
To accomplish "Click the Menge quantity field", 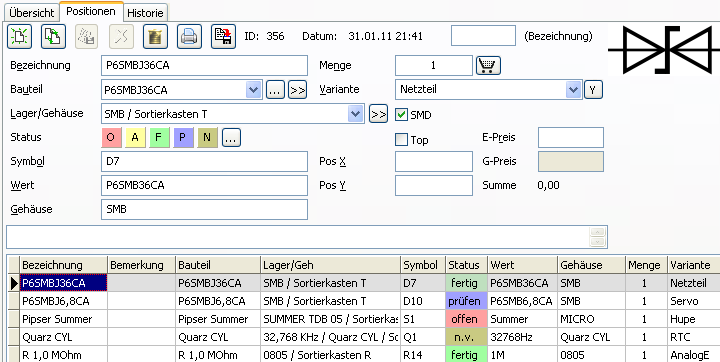I will [433, 66].
